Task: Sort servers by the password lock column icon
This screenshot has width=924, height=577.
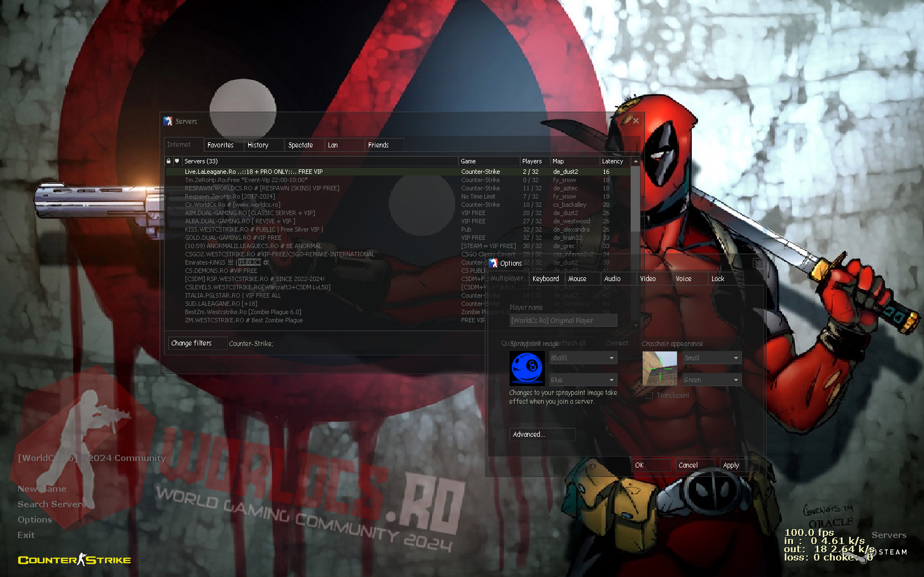Action: [x=168, y=161]
